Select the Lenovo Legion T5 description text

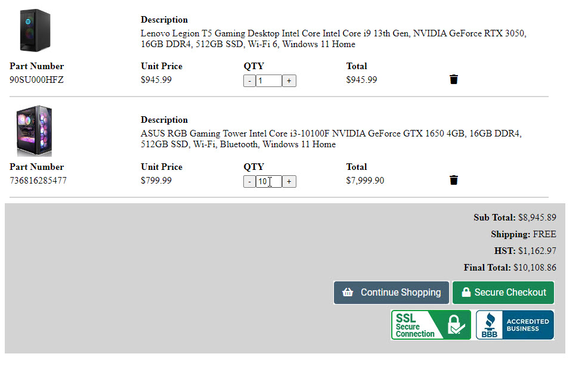[x=333, y=39]
